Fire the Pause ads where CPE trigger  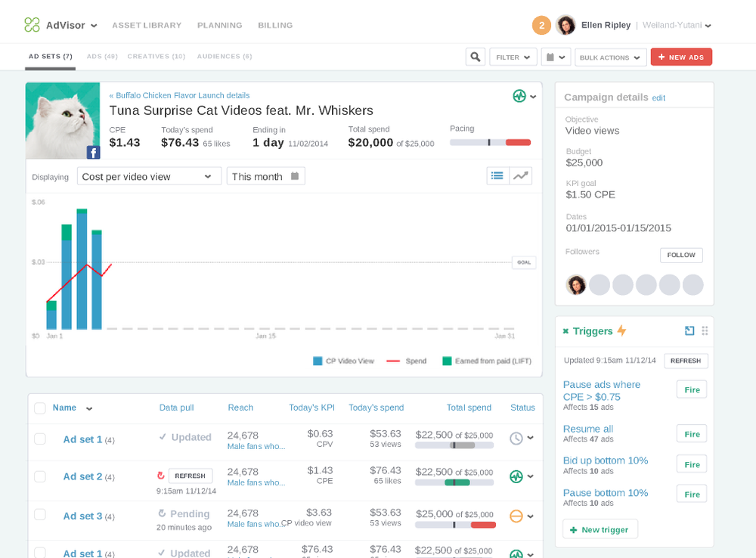692,389
